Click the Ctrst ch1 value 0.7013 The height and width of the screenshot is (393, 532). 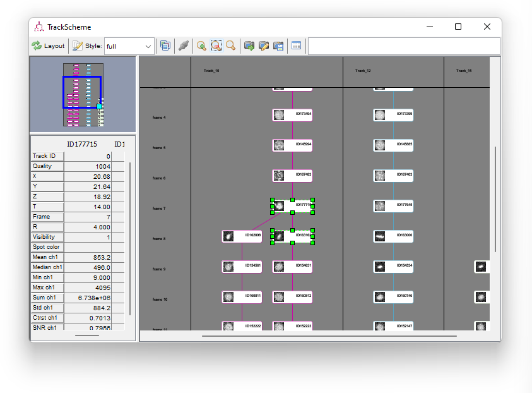pyautogui.click(x=88, y=318)
